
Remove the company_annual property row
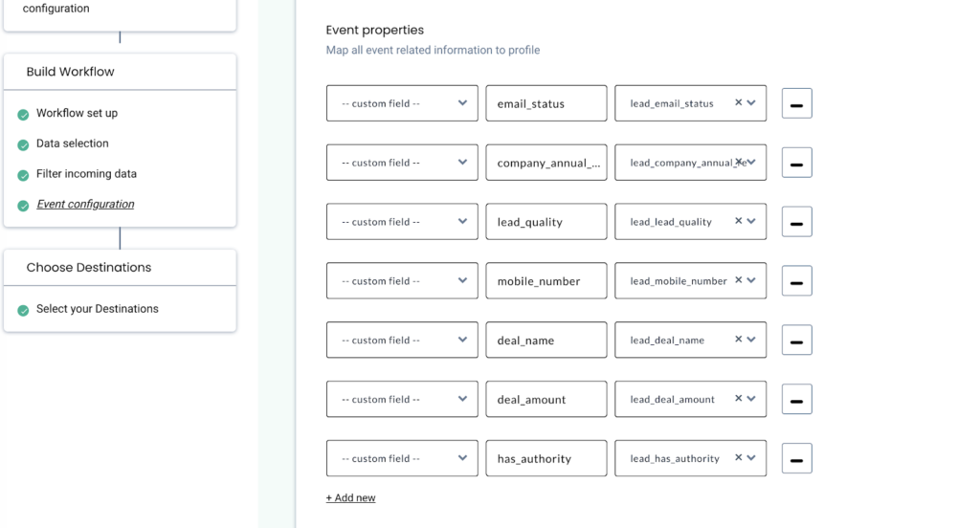796,163
